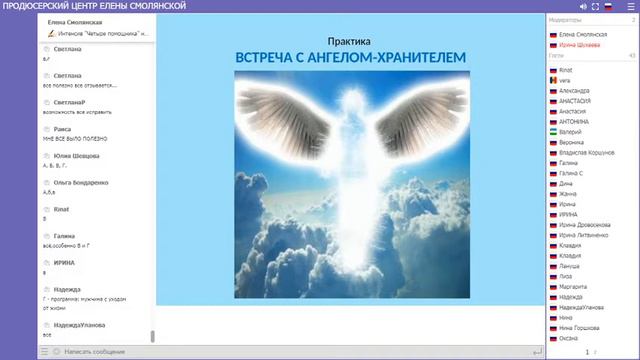Select moderator Елена Смолянская in the participants list
The width and height of the screenshot is (640, 360).
pos(583,35)
